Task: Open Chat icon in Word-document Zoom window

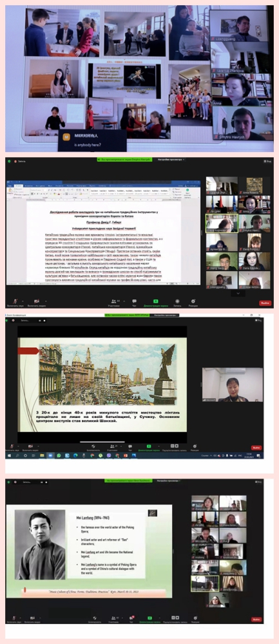Action: pyautogui.click(x=135, y=301)
